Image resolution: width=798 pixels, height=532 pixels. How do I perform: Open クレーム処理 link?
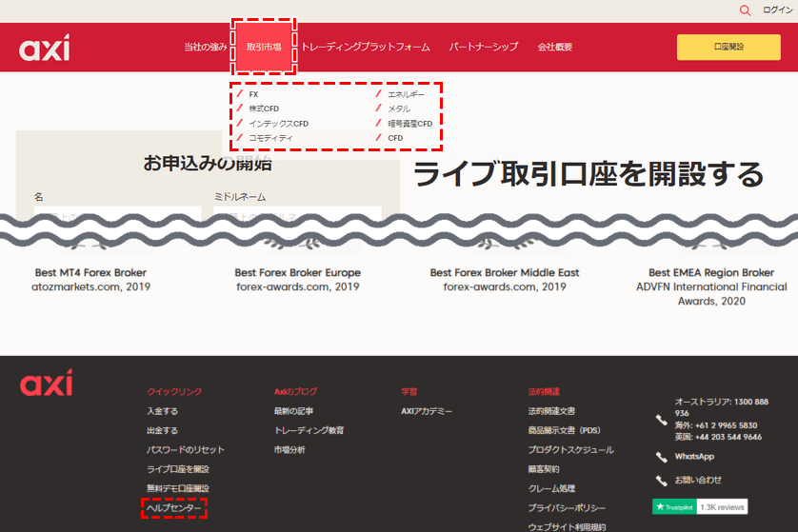(x=551, y=488)
